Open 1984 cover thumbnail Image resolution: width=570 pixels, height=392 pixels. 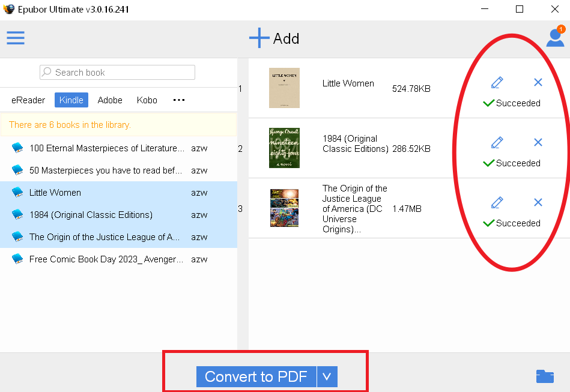pyautogui.click(x=284, y=148)
